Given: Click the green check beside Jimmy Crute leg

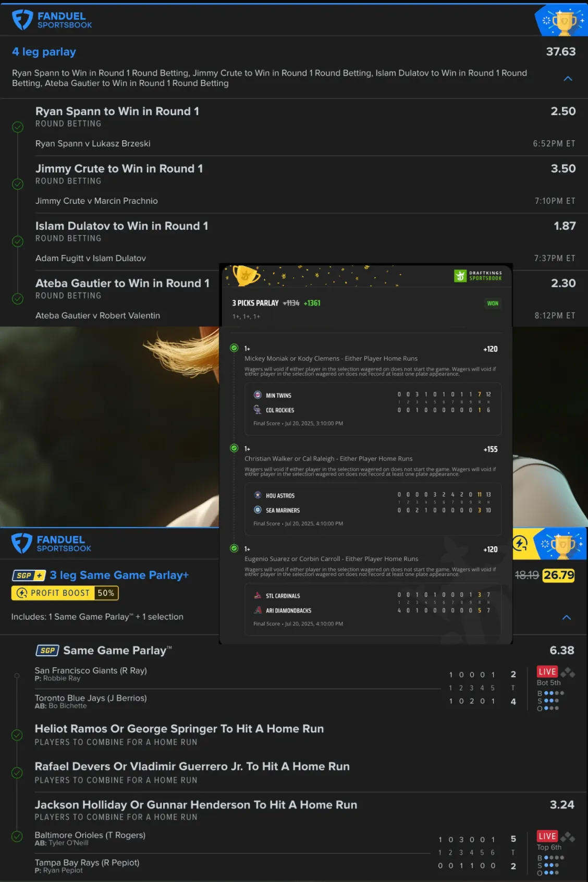Looking at the screenshot, I should tap(18, 184).
